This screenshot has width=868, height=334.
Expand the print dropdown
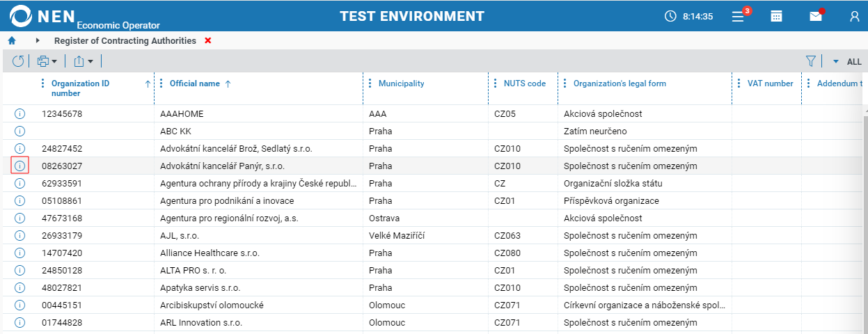tap(47, 61)
